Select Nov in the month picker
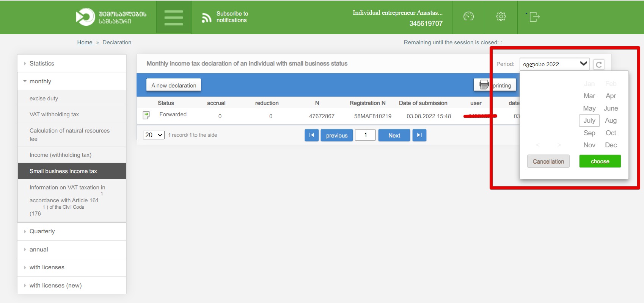The height and width of the screenshot is (303, 644). click(589, 145)
